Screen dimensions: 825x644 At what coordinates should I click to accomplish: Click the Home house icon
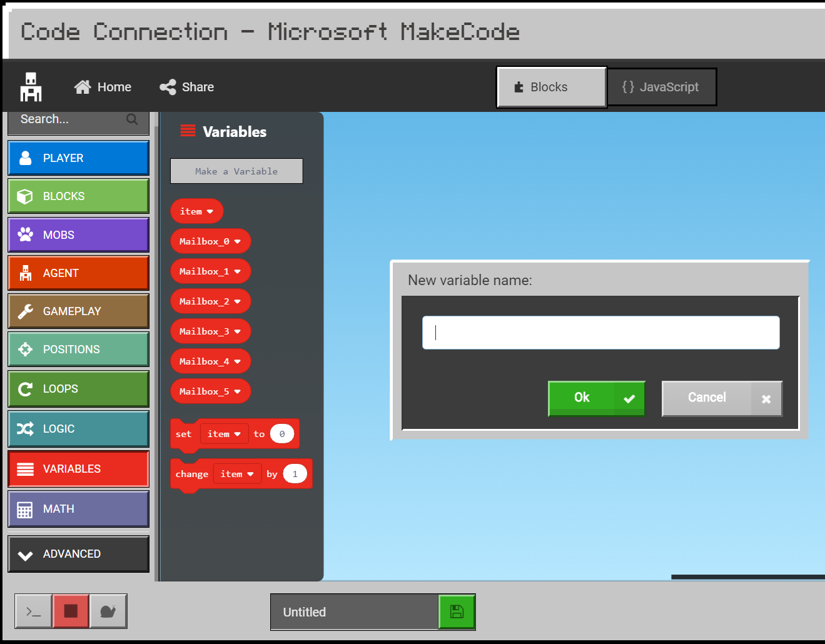pos(83,87)
